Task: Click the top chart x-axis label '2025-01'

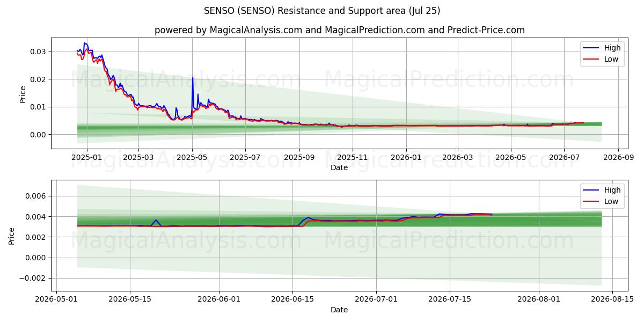Action: coord(86,158)
